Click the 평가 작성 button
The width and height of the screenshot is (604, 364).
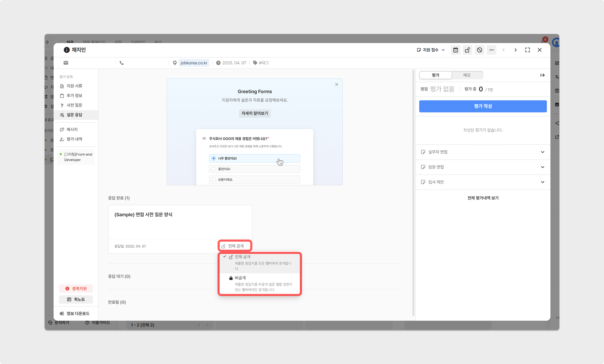pos(483,106)
